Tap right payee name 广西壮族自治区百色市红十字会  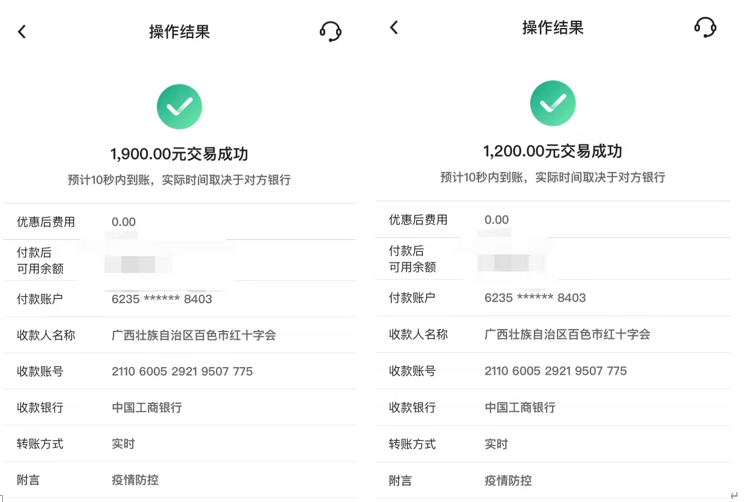[567, 334]
